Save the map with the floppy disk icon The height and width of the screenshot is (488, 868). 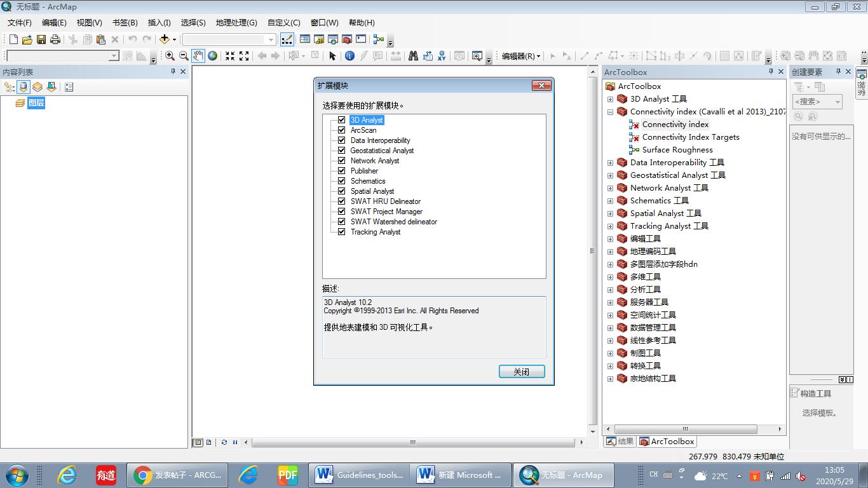point(41,39)
